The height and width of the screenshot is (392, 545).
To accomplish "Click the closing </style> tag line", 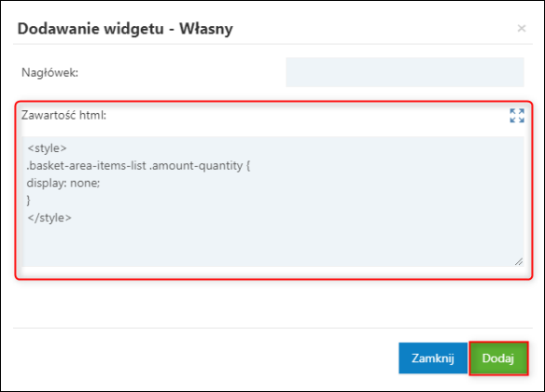I will tap(49, 217).
